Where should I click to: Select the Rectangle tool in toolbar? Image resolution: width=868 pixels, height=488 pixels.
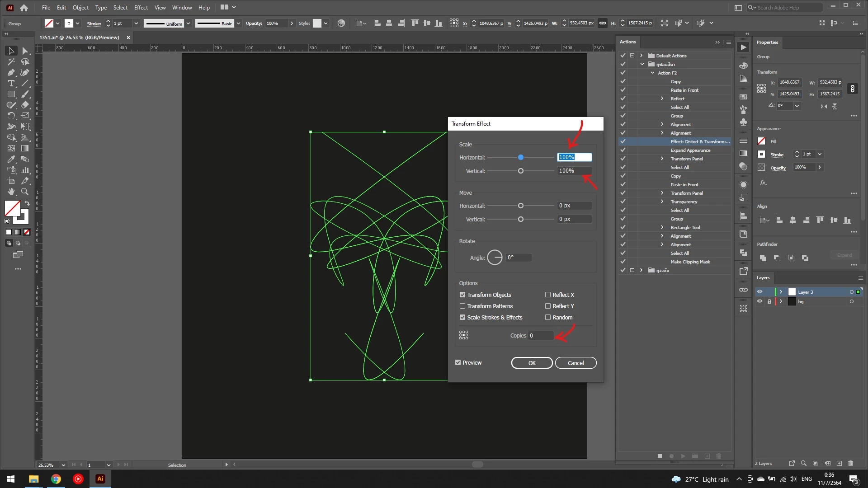click(11, 94)
